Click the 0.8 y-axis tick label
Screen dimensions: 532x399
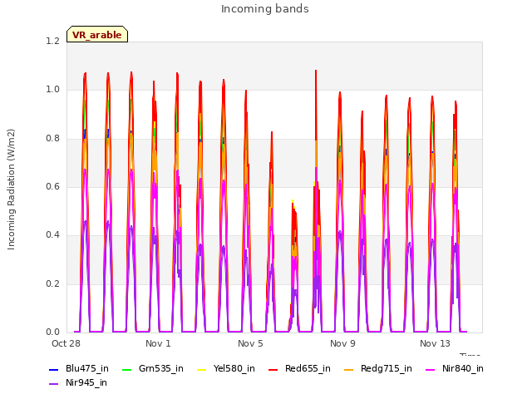coord(53,138)
